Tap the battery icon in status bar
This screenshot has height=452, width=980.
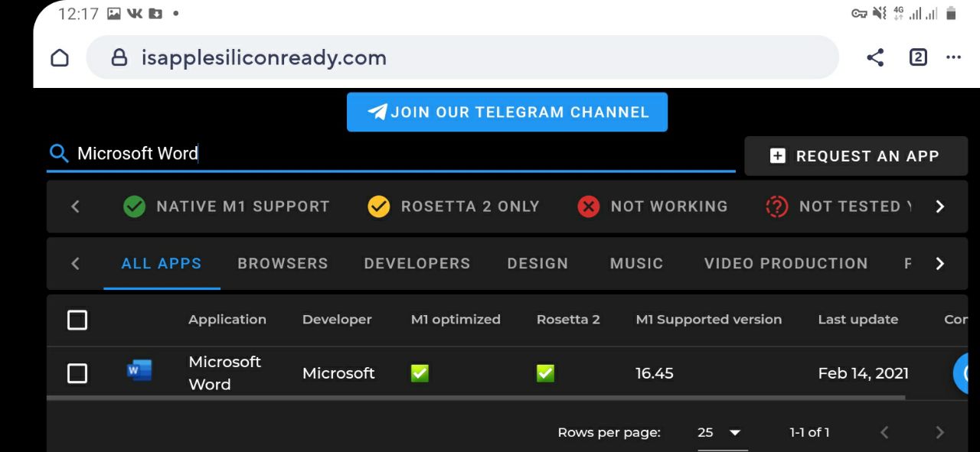coord(951,13)
